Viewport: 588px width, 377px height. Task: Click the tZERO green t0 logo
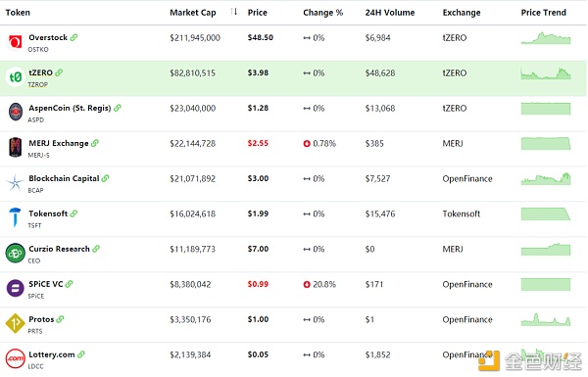click(16, 77)
